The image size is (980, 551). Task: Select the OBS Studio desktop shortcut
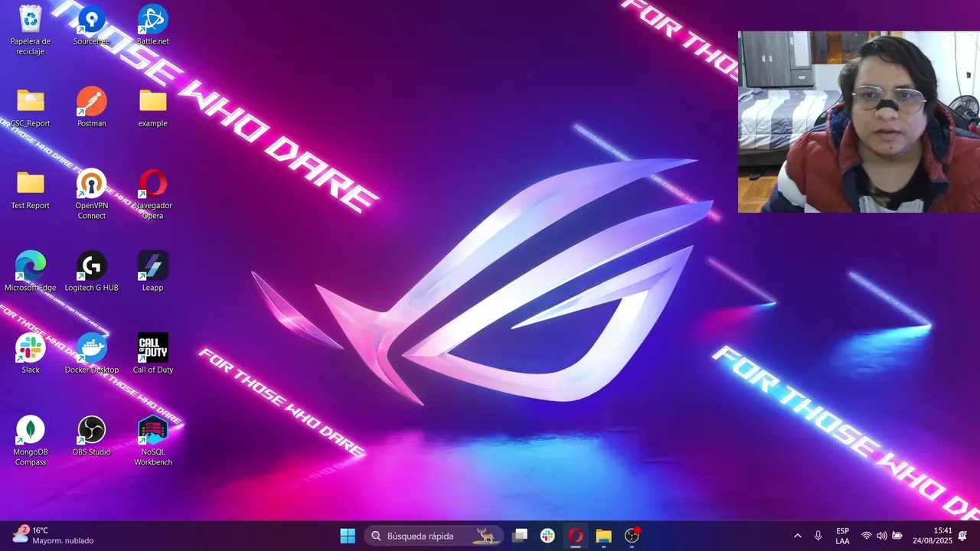click(92, 436)
